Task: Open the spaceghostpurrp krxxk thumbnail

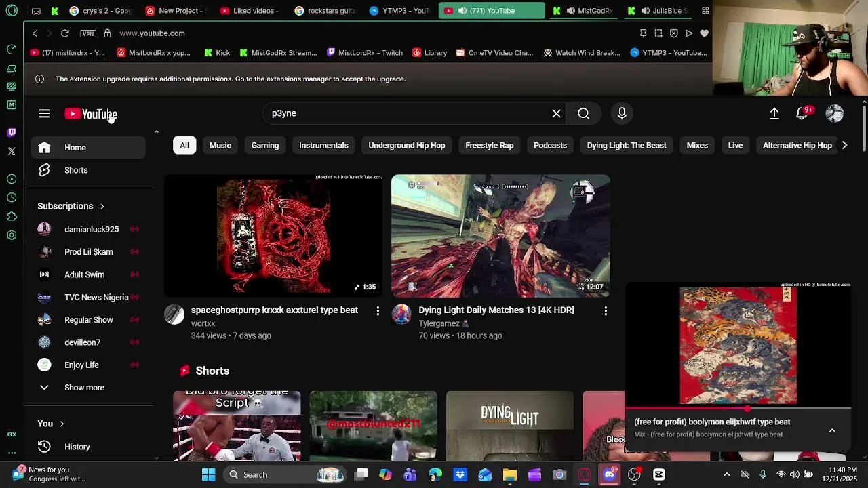Action: (273, 236)
